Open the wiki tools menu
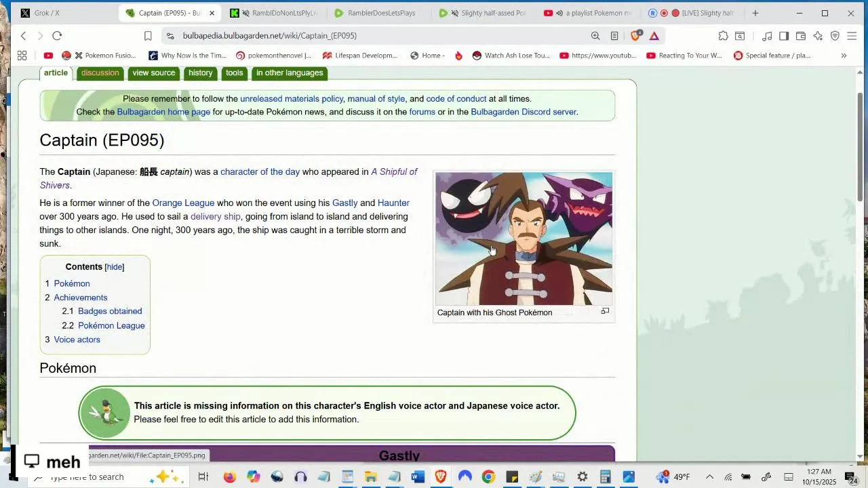 (x=235, y=73)
